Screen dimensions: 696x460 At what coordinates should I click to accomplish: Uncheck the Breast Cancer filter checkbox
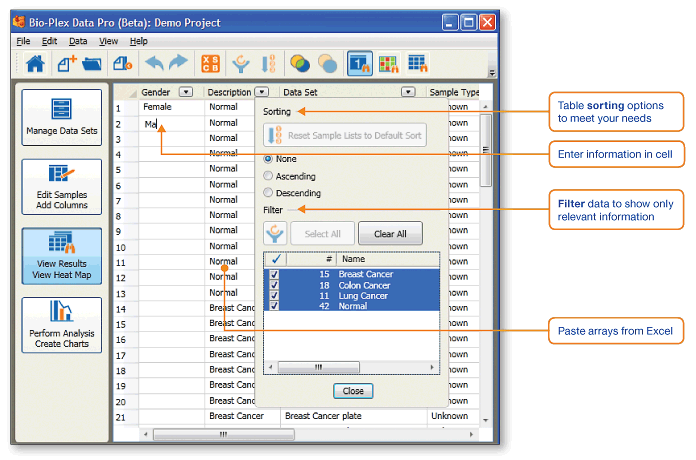pyautogui.click(x=274, y=274)
